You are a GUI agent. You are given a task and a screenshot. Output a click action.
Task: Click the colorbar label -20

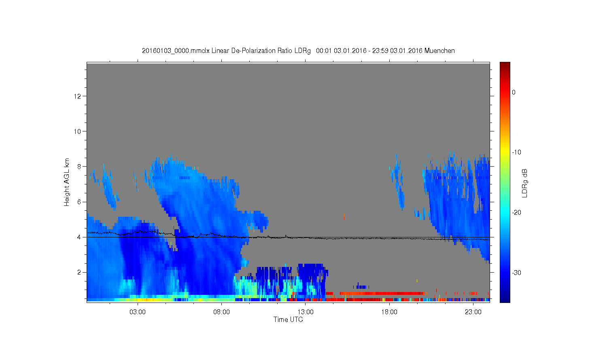click(x=516, y=213)
